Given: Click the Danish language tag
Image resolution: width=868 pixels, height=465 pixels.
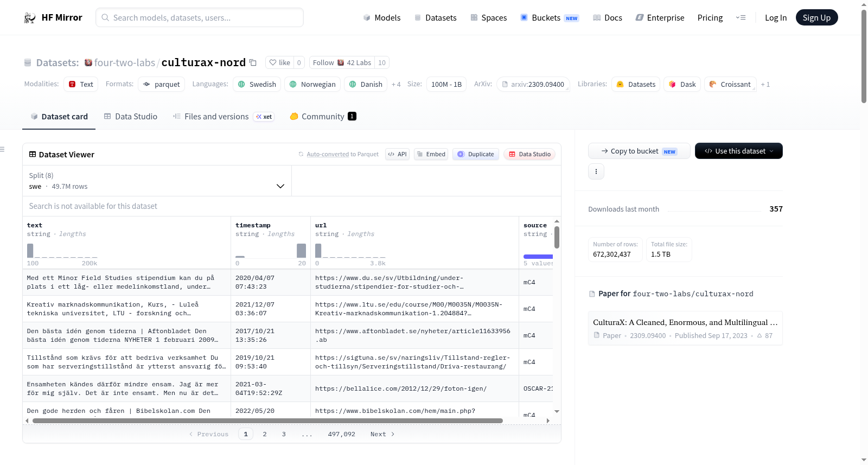Looking at the screenshot, I should pos(366,84).
